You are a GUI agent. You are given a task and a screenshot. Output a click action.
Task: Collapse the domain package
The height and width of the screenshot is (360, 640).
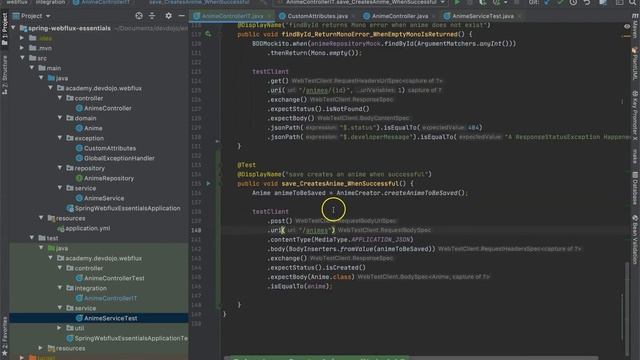(x=60, y=118)
